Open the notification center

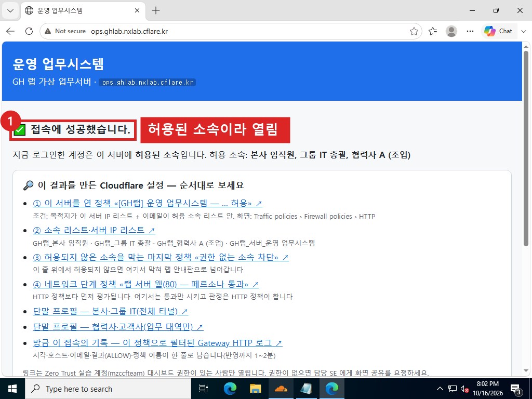pyautogui.click(x=516, y=389)
